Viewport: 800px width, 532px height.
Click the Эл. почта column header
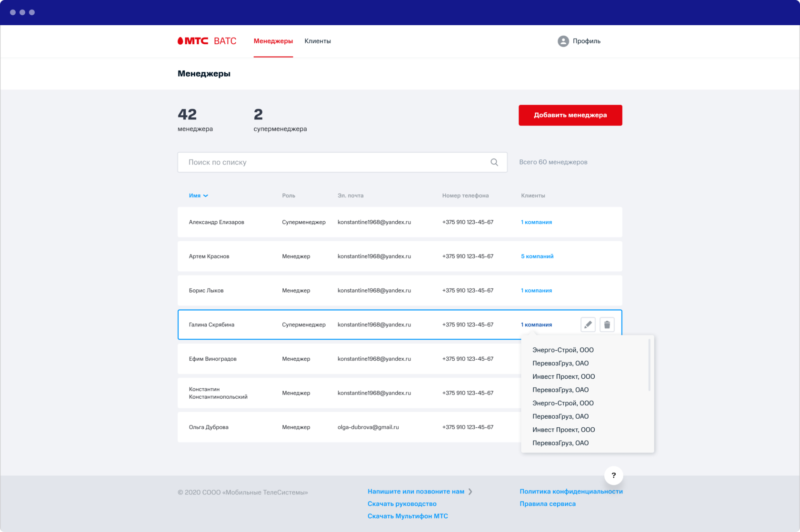(x=350, y=196)
